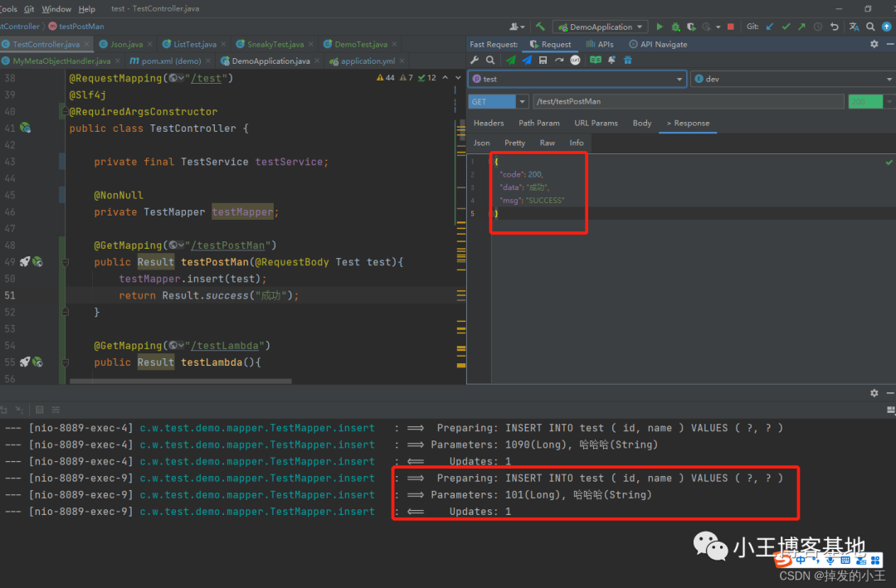Switch to the Body tab
896x588 pixels.
coord(641,123)
